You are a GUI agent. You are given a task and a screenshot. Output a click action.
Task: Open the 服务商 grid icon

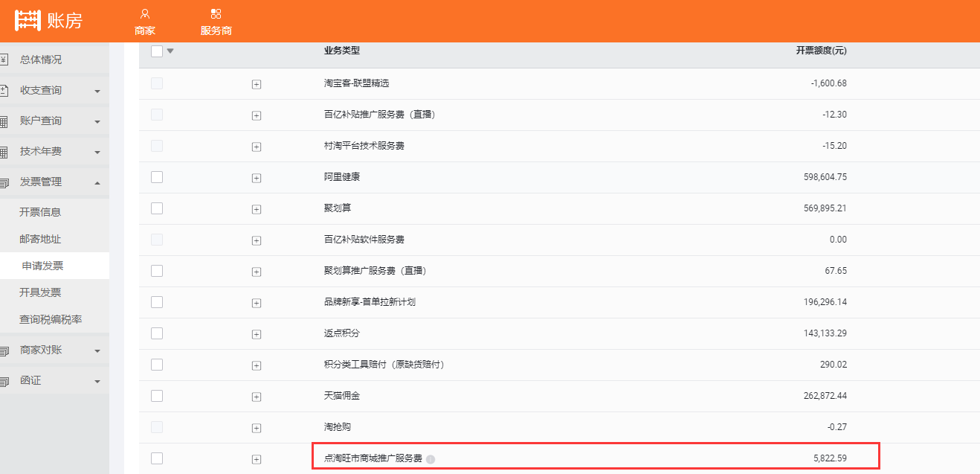(216, 13)
